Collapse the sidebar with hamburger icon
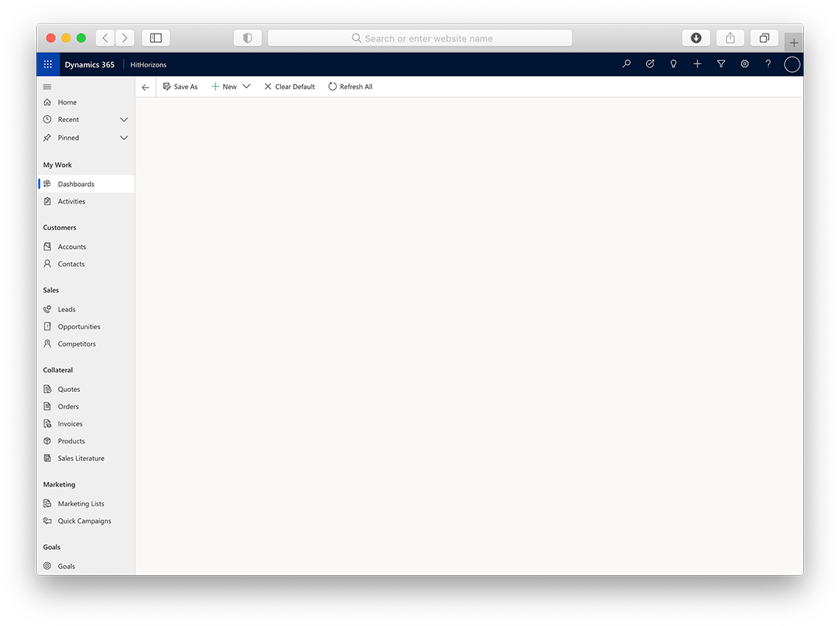This screenshot has height=626, width=840. 47,87
